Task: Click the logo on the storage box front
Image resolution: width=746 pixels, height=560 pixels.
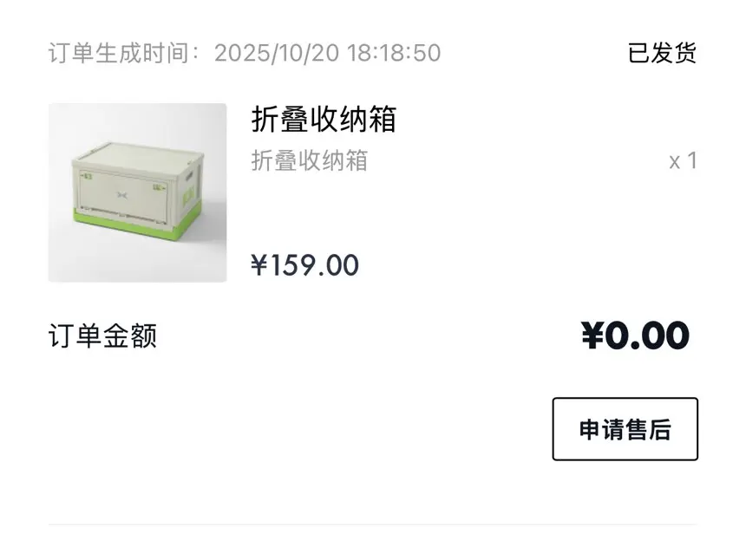Action: [121, 194]
